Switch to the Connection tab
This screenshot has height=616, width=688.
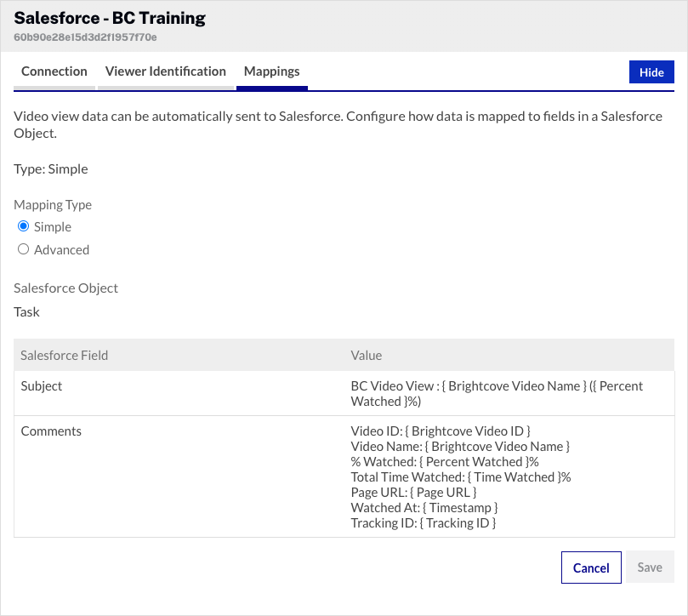[x=54, y=71]
